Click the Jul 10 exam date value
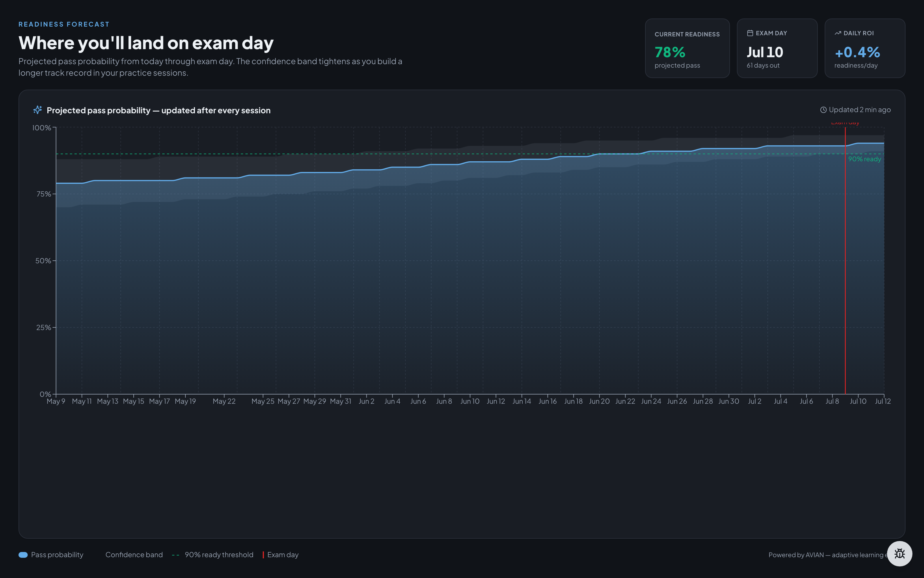 pos(765,52)
